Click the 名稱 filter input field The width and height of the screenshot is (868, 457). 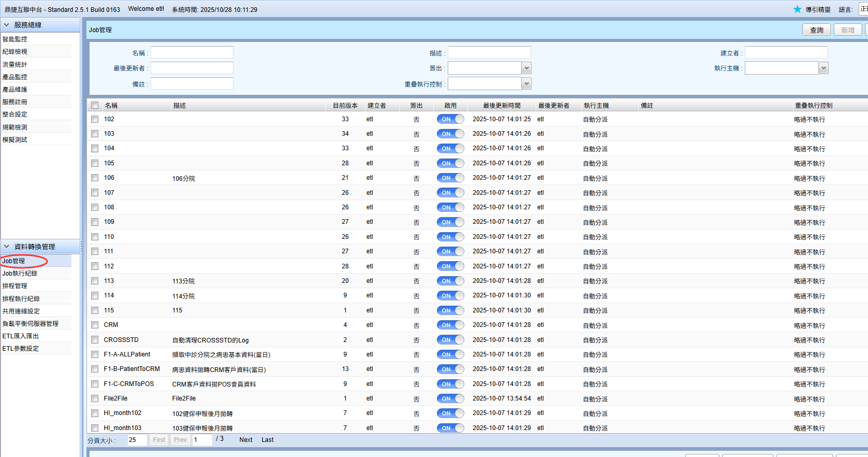click(192, 53)
